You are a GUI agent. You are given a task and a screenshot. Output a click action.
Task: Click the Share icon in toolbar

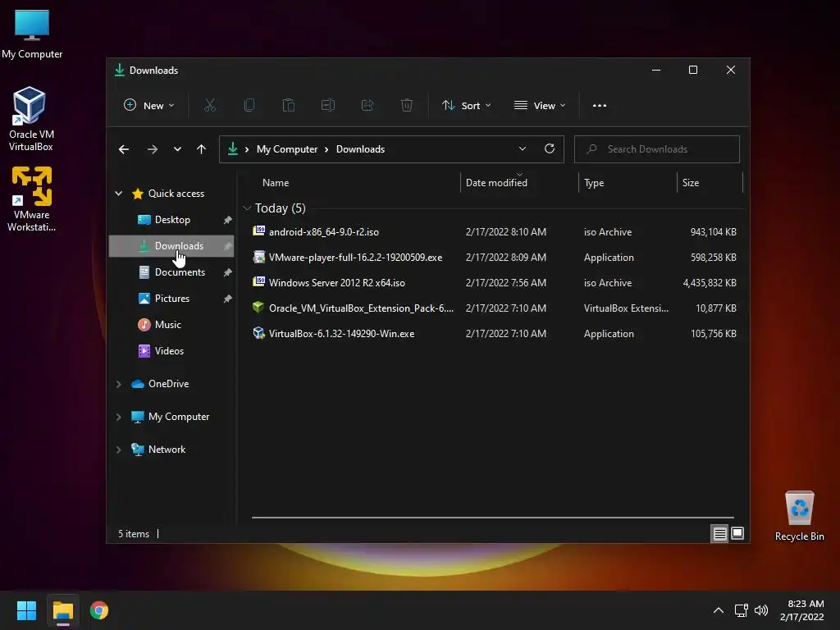367,106
